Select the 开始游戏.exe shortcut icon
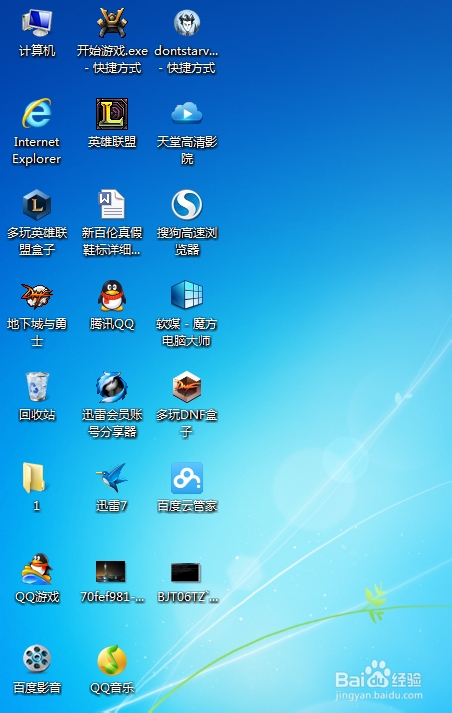This screenshot has width=452, height=713. tap(112, 23)
